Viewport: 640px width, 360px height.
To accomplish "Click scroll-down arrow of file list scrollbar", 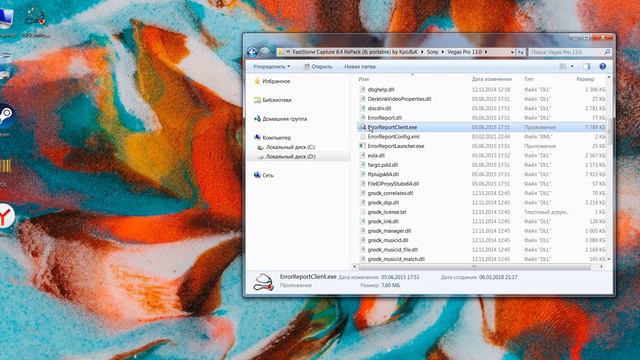I will click(609, 259).
